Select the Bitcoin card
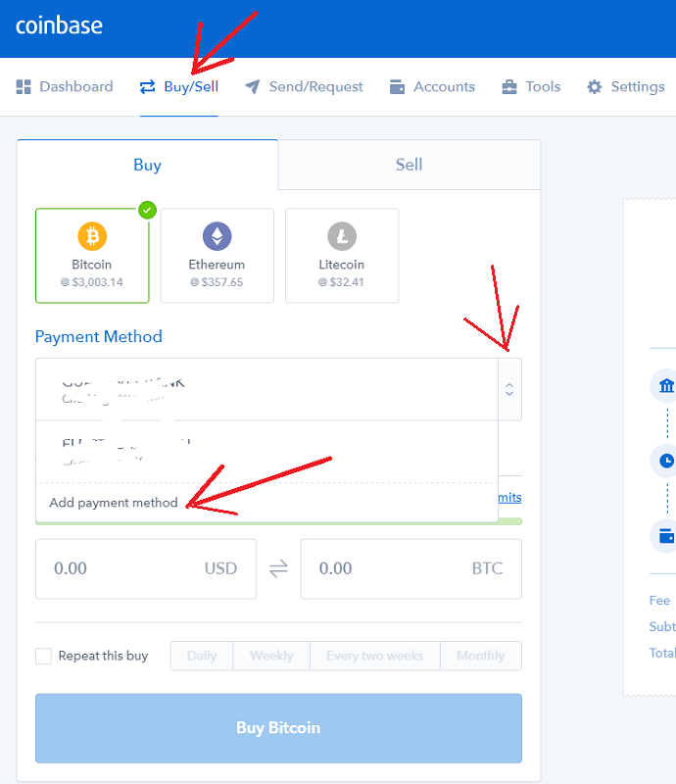The width and height of the screenshot is (676, 784). [92, 256]
